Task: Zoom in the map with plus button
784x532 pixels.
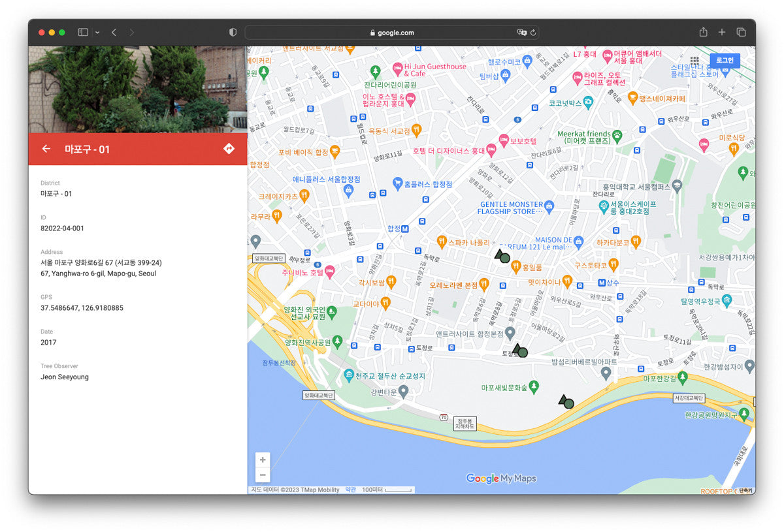Action: pyautogui.click(x=263, y=460)
